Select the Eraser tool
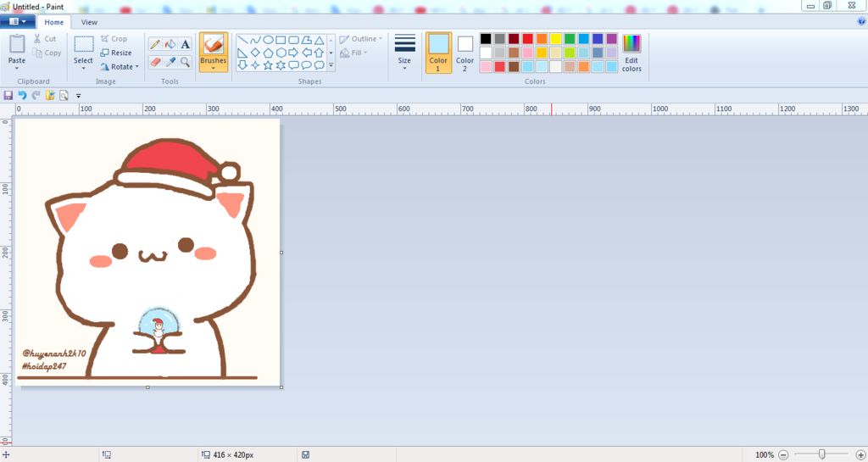 pos(156,62)
